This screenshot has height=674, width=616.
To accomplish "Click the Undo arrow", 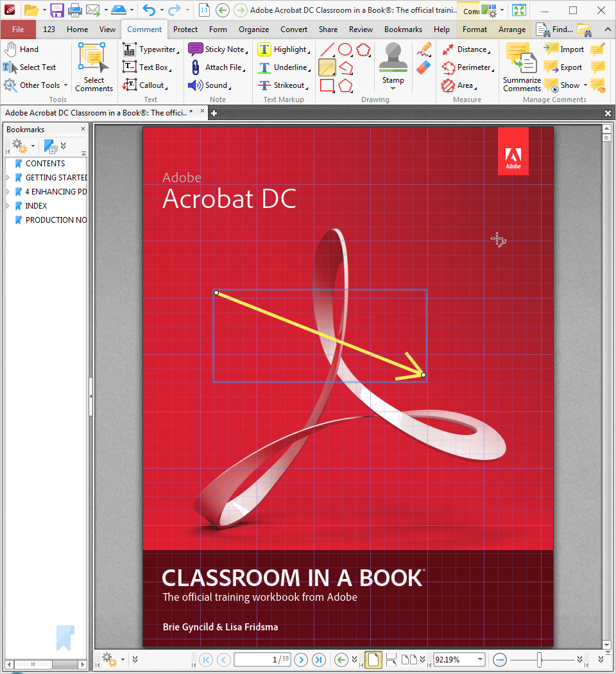I will pyautogui.click(x=149, y=10).
